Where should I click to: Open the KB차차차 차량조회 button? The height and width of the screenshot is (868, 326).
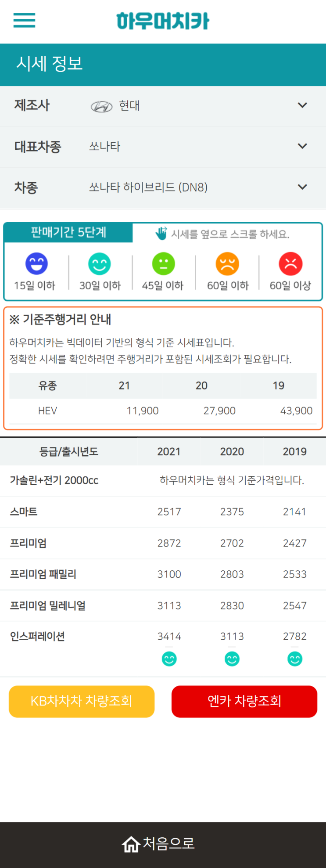coord(82,701)
